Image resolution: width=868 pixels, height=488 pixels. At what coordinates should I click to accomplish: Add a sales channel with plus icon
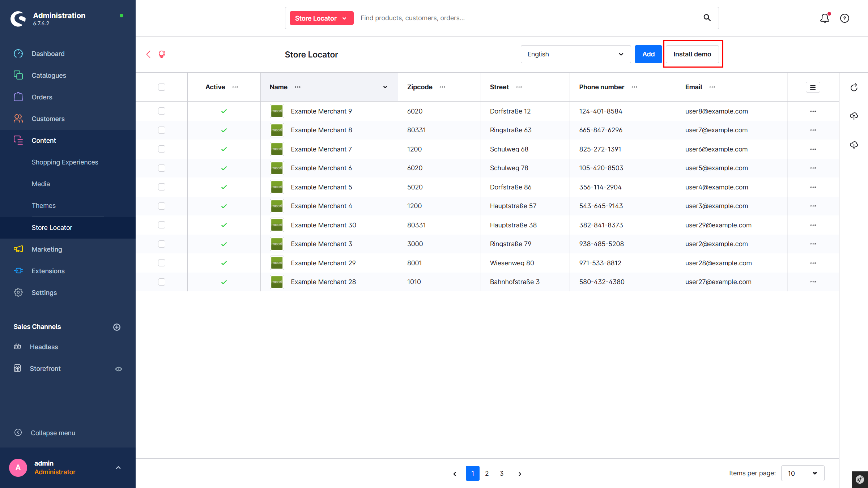coord(117,327)
